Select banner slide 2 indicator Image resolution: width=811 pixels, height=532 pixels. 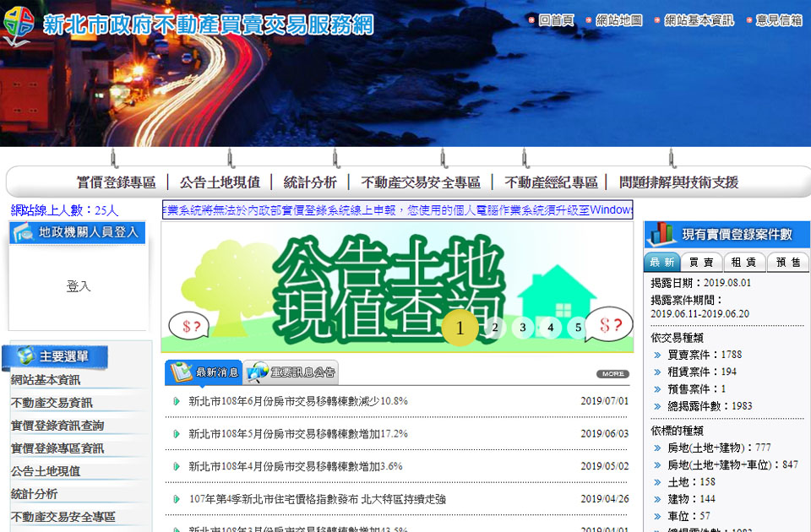[x=495, y=328]
